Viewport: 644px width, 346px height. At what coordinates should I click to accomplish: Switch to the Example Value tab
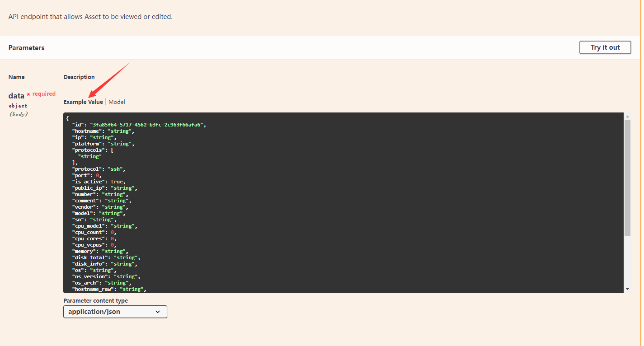point(83,102)
